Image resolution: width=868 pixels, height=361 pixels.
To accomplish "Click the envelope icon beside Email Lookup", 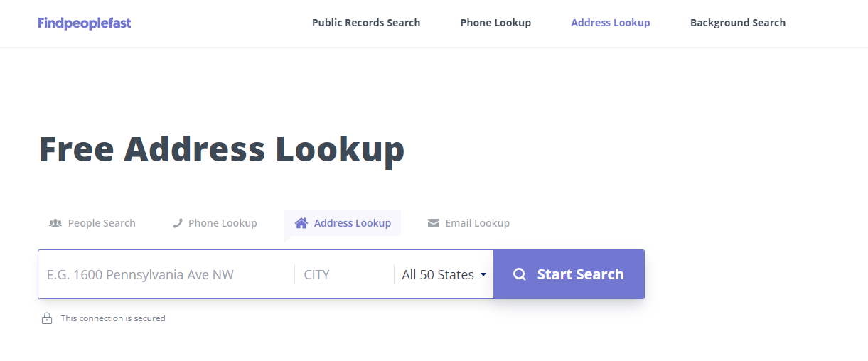I will [434, 223].
